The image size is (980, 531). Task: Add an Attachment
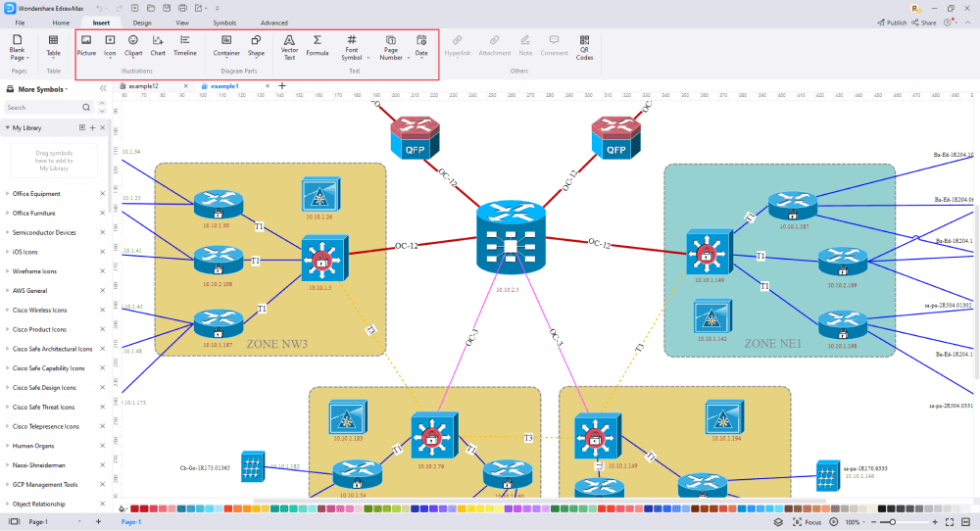pyautogui.click(x=494, y=46)
